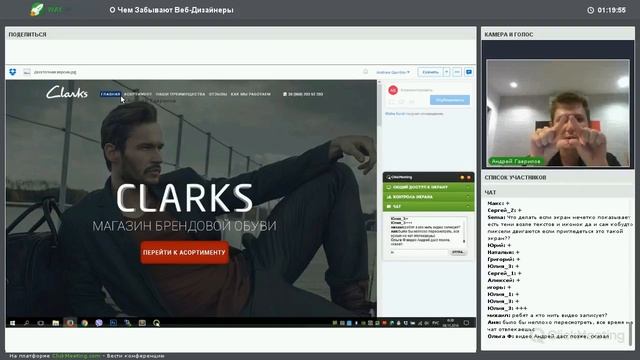Click the send button in the widget chat
The image size is (640, 360).
coord(458,252)
